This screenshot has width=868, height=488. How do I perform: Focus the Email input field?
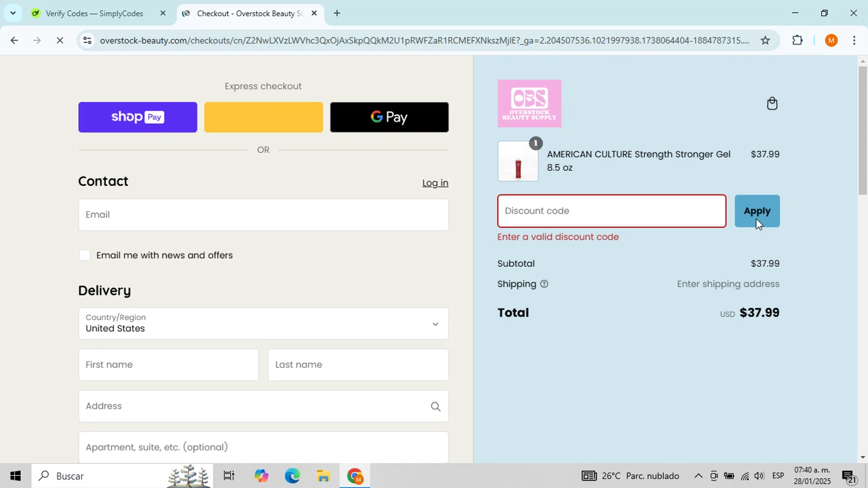click(x=263, y=215)
